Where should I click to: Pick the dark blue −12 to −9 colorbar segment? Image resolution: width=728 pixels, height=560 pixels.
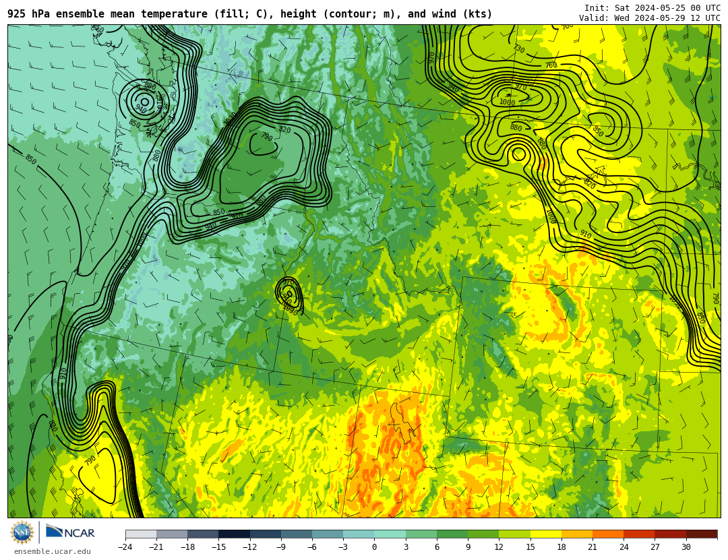(x=266, y=534)
